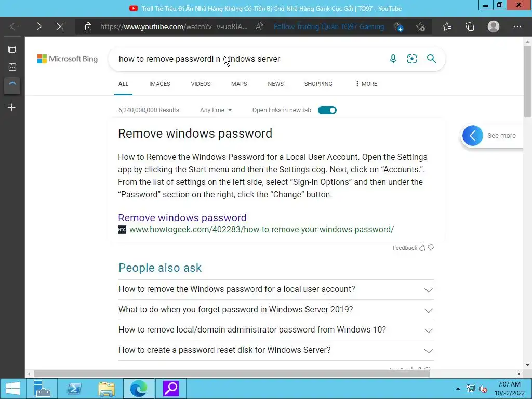Open Read aloud icon in address bar

tap(260, 26)
